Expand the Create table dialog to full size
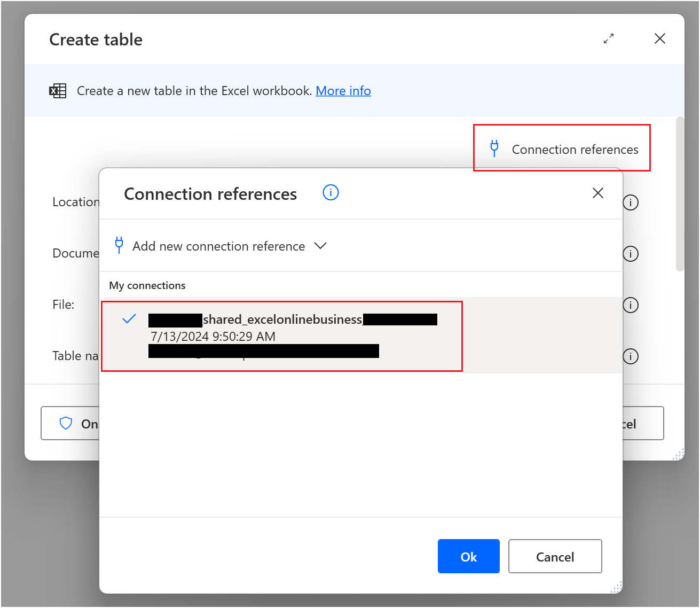Screen dimensions: 700x608 609,38
